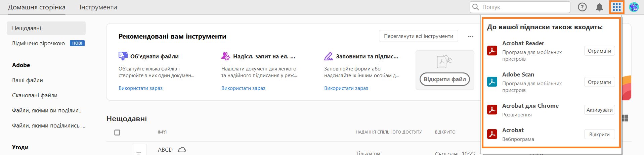Click the search magnifier icon
Image resolution: width=644 pixels, height=155 pixels.
pyautogui.click(x=475, y=7)
